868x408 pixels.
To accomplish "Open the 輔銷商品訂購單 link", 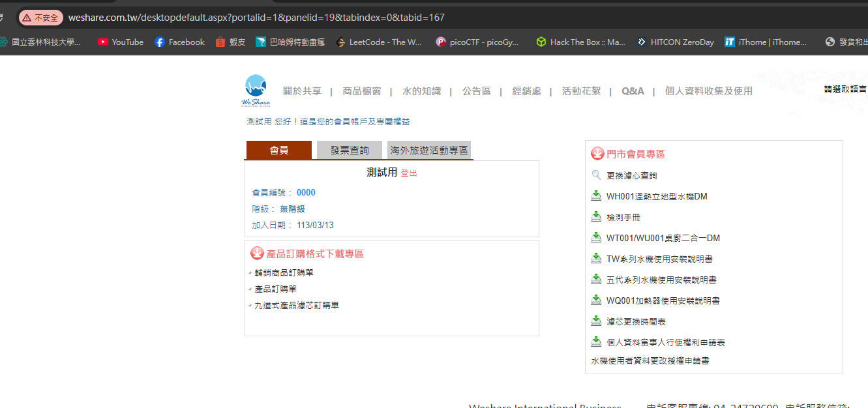I will tap(284, 272).
